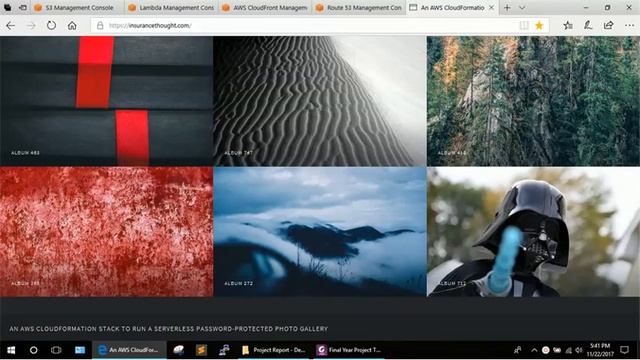Open the pine forest album
The width and height of the screenshot is (640, 360).
pyautogui.click(x=533, y=101)
